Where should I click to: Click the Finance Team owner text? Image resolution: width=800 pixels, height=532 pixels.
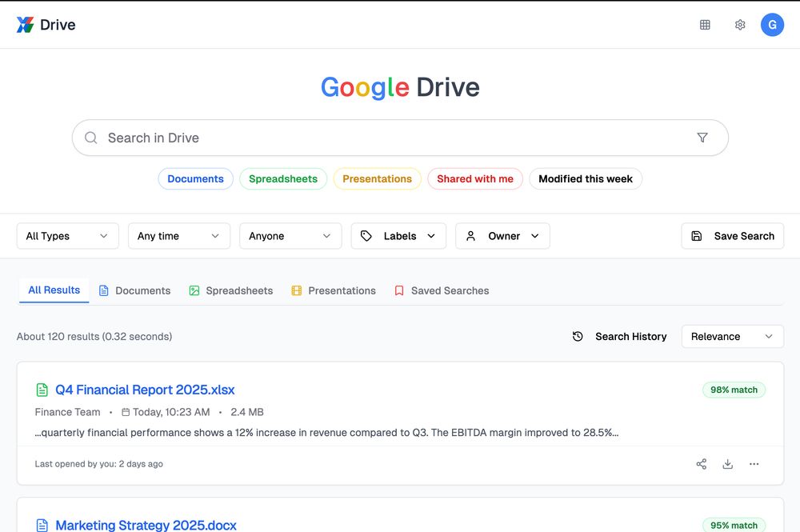pyautogui.click(x=67, y=412)
